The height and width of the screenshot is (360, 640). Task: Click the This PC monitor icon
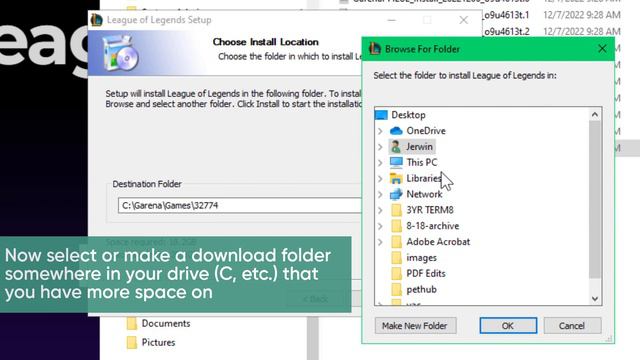pos(396,162)
